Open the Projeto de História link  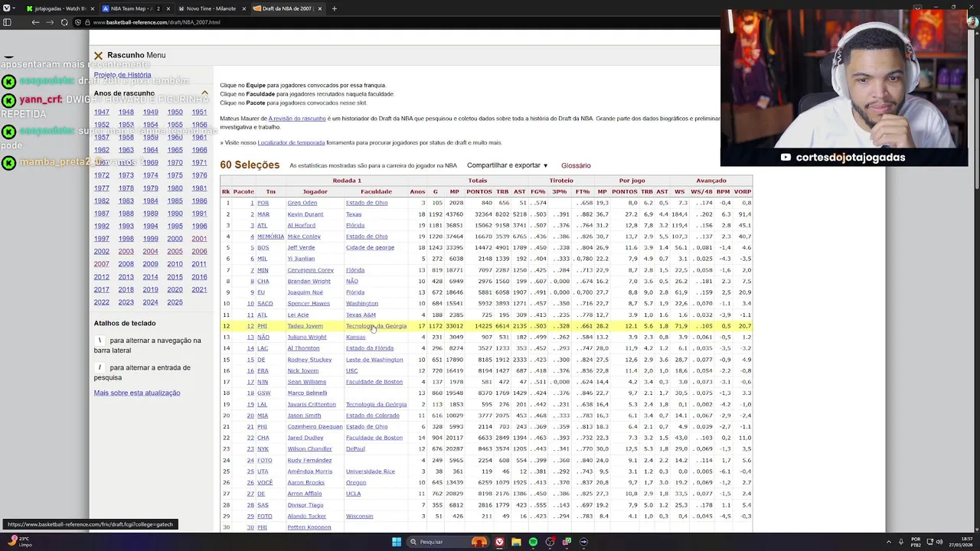point(122,75)
